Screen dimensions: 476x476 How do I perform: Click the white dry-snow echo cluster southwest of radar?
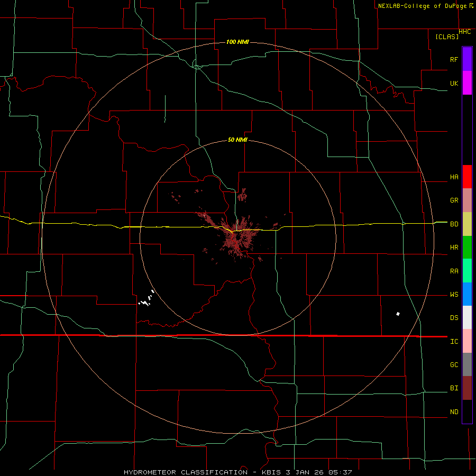pyautogui.click(x=146, y=298)
